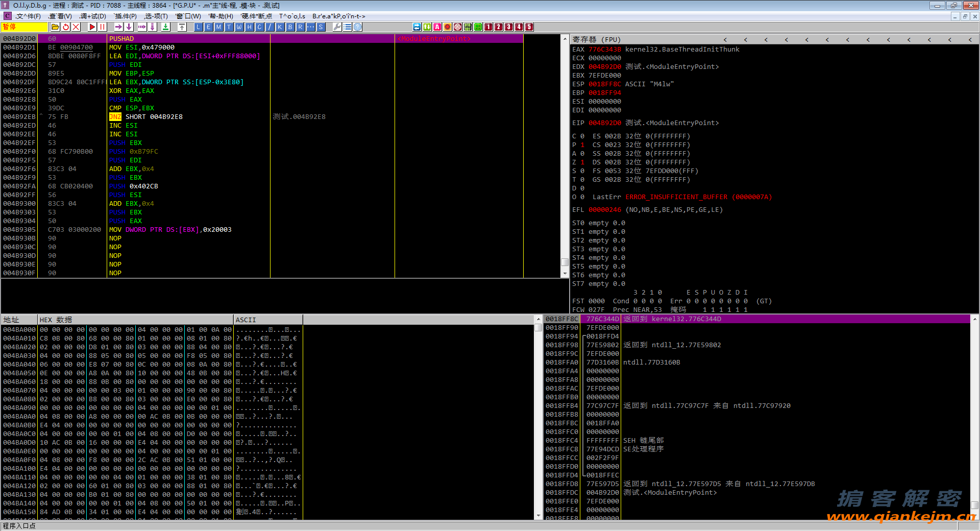Open the 文件(F) menu
This screenshot has height=531, width=980.
coord(28,16)
